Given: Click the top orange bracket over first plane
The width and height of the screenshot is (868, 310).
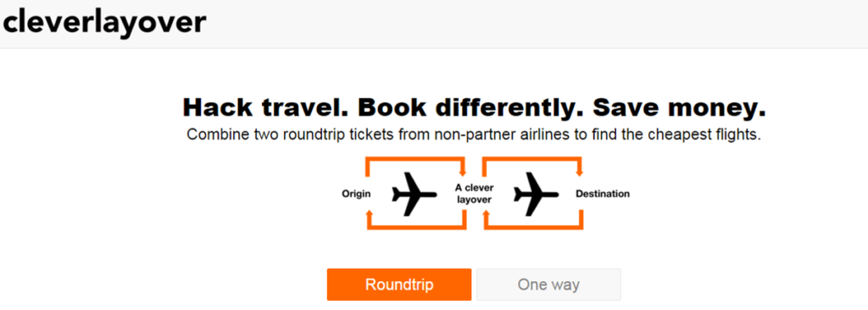Looking at the screenshot, I should (x=416, y=159).
